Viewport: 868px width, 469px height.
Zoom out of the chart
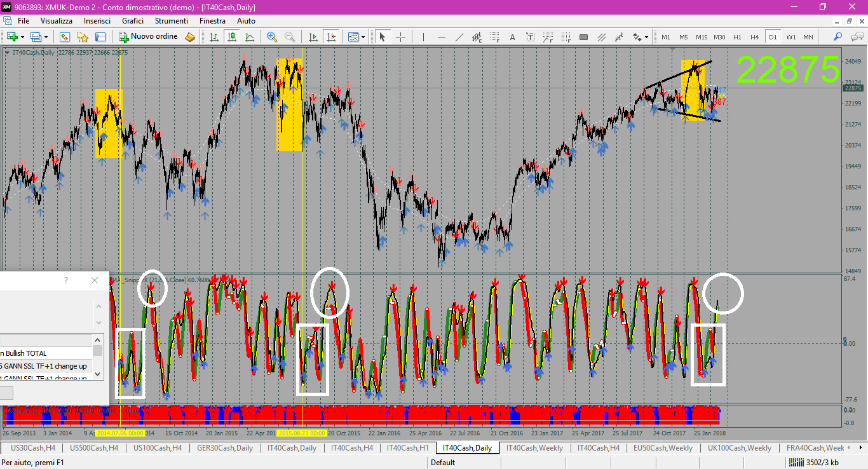pyautogui.click(x=290, y=37)
